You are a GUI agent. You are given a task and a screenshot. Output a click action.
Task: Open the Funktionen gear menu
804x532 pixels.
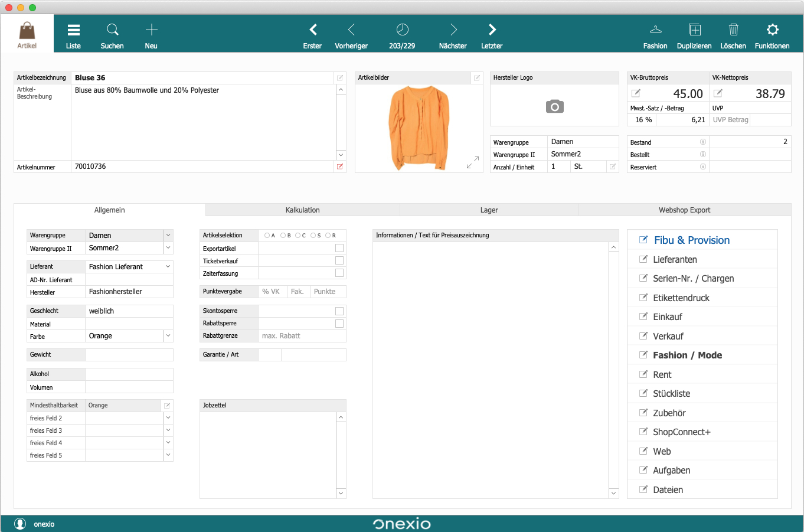pos(772,35)
